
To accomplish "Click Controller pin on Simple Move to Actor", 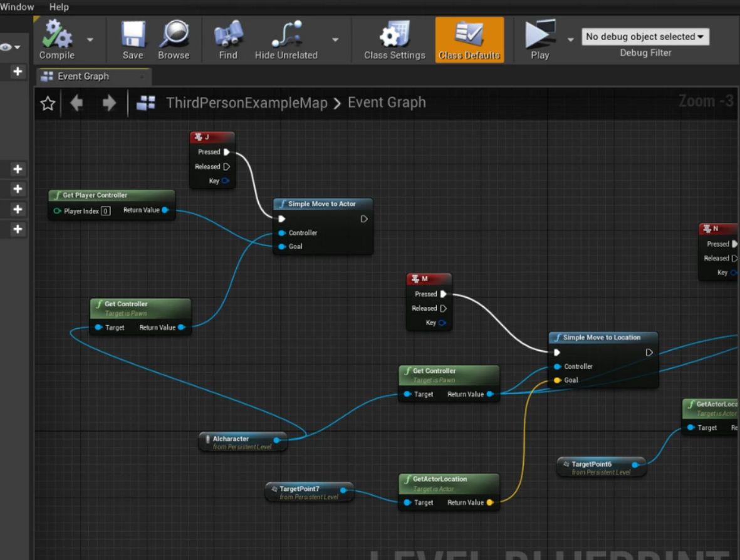I will pyautogui.click(x=282, y=233).
